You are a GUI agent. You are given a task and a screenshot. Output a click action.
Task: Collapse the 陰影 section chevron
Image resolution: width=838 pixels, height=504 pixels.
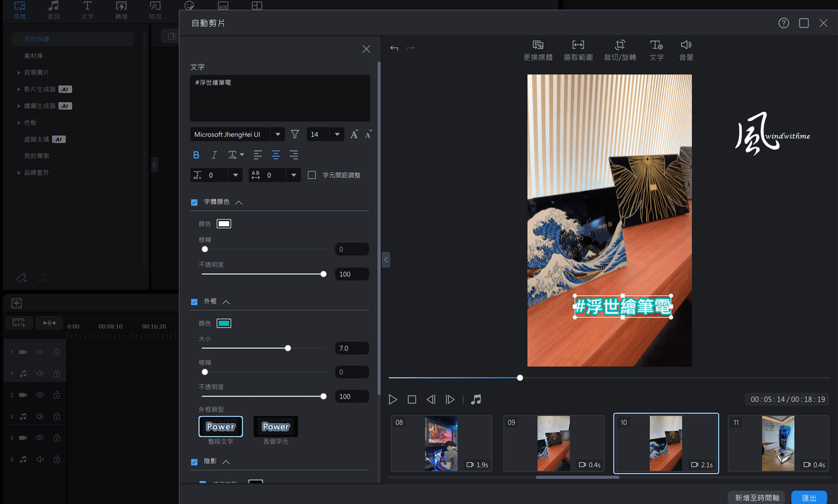pos(226,461)
